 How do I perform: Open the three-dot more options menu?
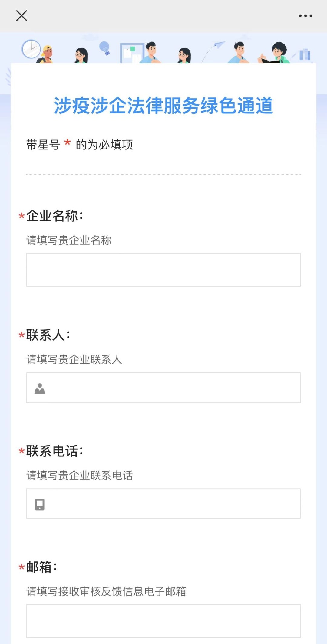click(305, 16)
